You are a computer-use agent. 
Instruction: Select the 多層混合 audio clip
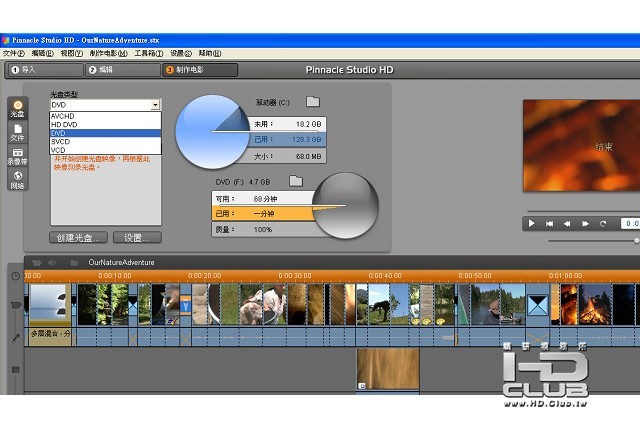click(50, 337)
